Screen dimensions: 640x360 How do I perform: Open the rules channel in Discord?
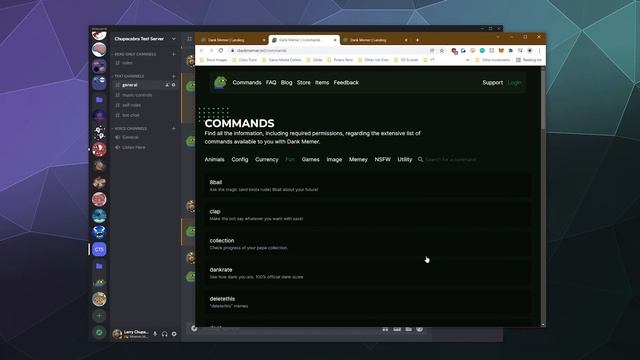coord(145,63)
